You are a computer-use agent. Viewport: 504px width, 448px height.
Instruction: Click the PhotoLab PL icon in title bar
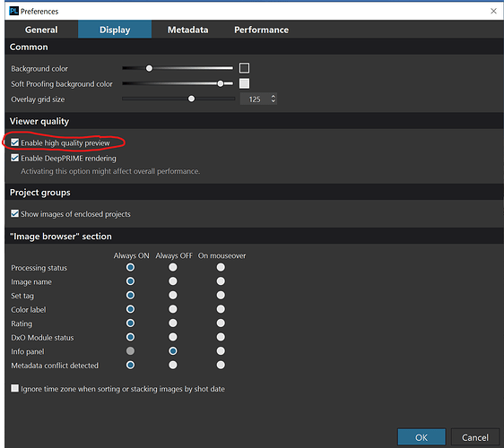pyautogui.click(x=13, y=12)
